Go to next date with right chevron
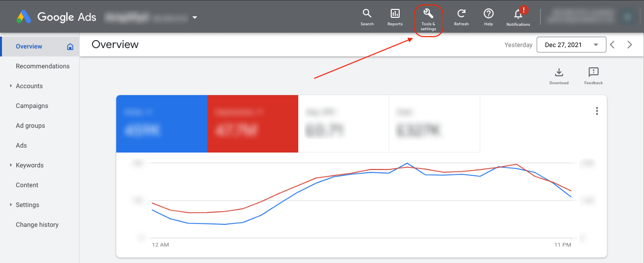The image size is (644, 263). (630, 45)
